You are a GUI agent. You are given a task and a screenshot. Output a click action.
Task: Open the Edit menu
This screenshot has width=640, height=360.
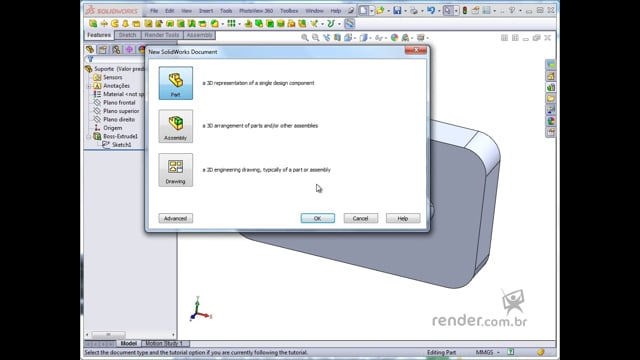click(x=169, y=11)
